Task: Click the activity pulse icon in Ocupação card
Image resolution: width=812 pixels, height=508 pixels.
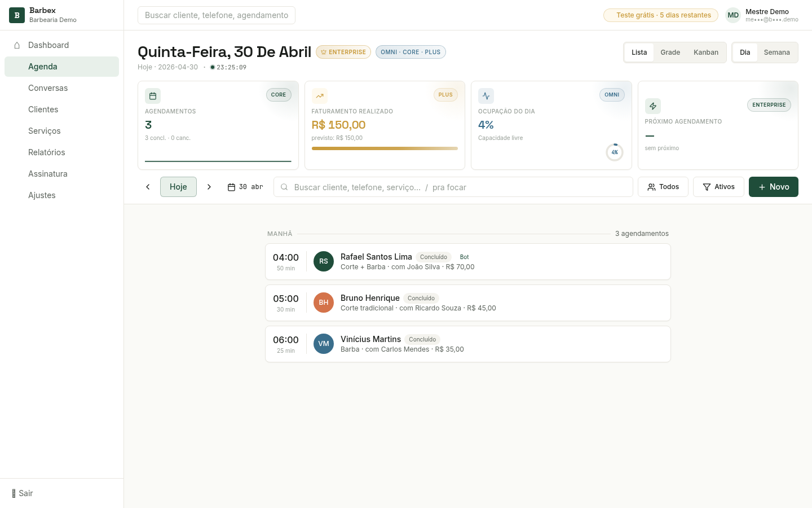Action: click(x=486, y=96)
